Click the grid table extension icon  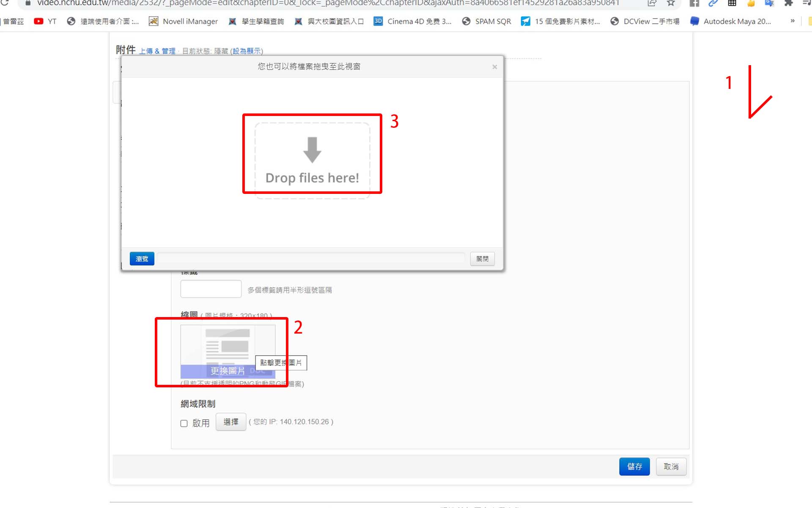tap(732, 3)
